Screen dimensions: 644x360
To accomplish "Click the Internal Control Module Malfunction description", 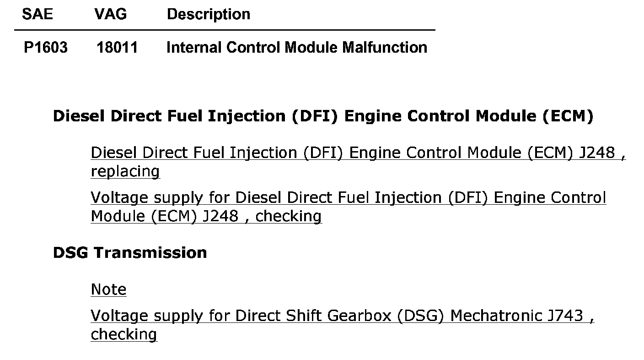I will 297,47.
